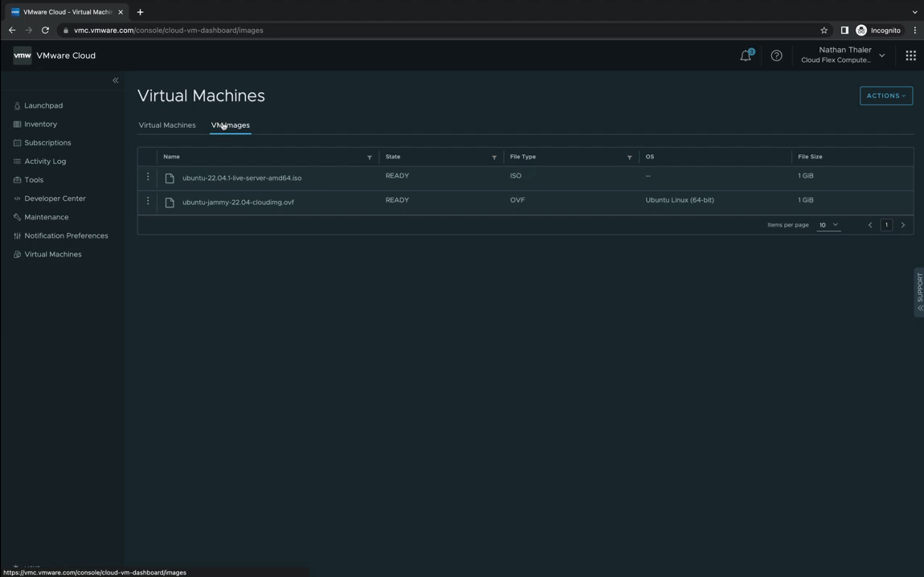Click the page number field

point(886,225)
